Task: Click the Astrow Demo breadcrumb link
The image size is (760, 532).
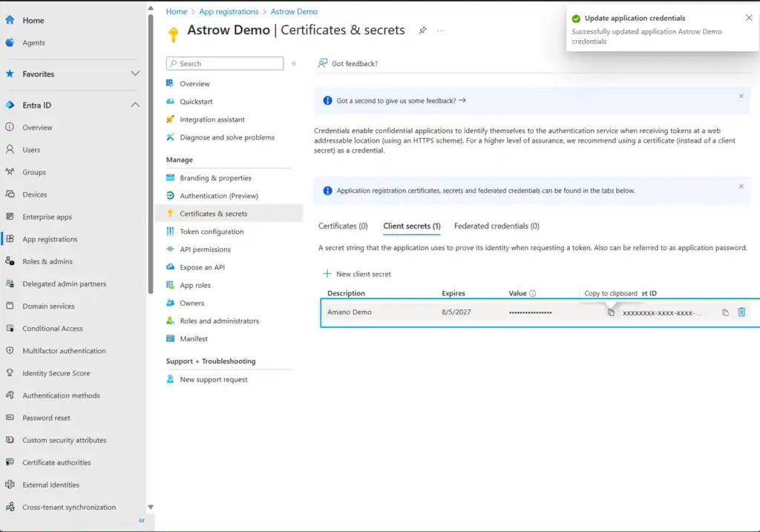Action: click(x=294, y=12)
